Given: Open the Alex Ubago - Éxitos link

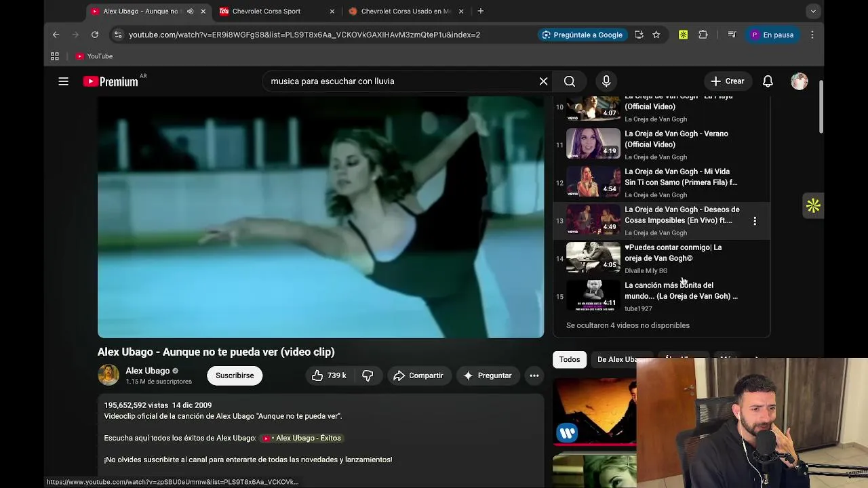Looking at the screenshot, I should click(302, 438).
